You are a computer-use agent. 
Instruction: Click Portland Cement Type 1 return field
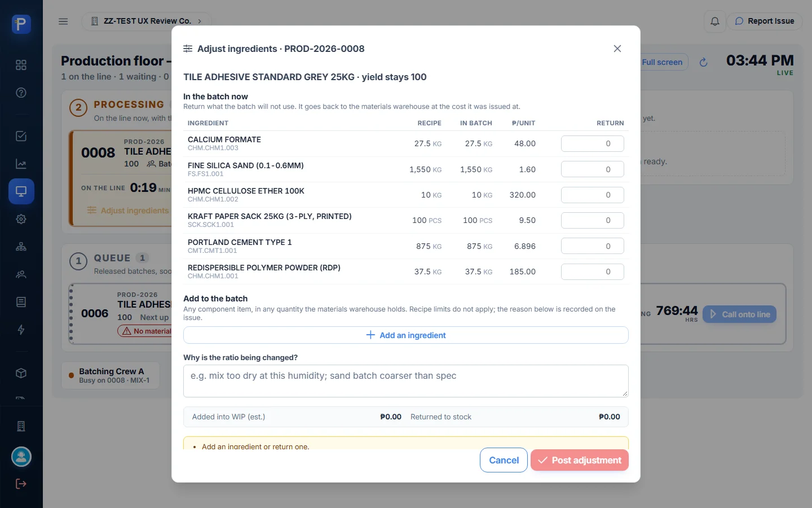pyautogui.click(x=592, y=246)
